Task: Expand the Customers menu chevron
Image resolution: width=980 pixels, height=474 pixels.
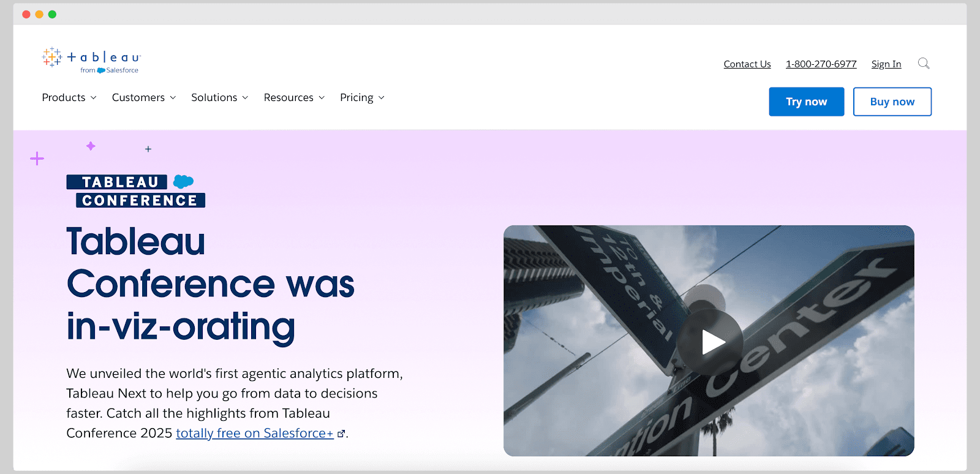Action: [173, 98]
